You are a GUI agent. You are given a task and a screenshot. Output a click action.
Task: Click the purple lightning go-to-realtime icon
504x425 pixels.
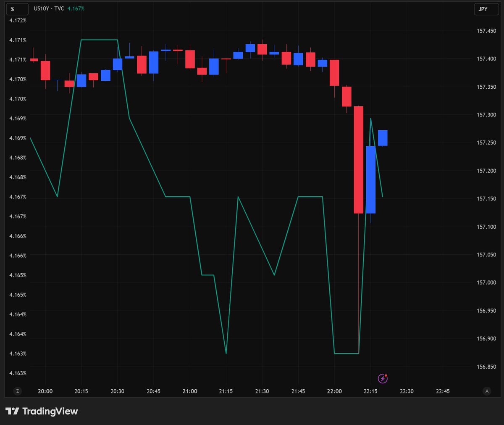coord(383,378)
